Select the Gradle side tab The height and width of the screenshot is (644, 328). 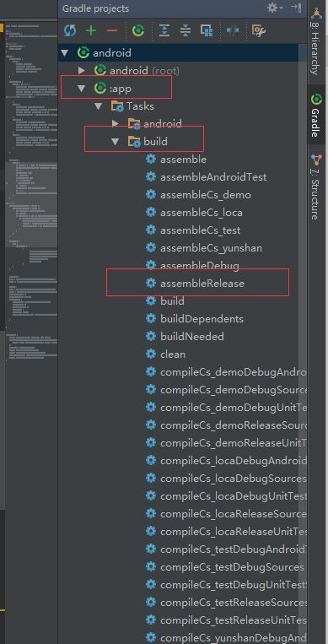click(x=315, y=116)
